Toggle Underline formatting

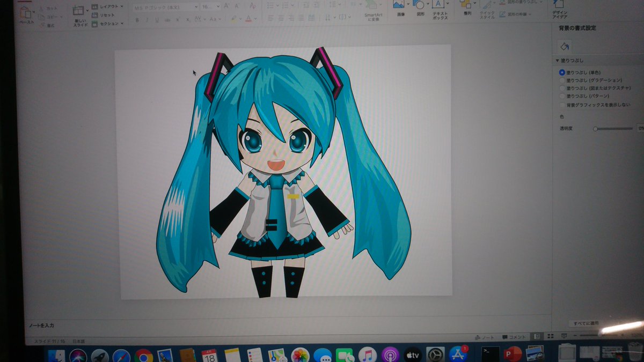click(x=157, y=20)
